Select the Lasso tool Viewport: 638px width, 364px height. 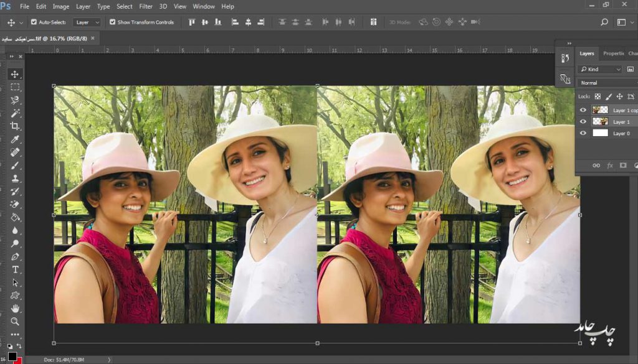[15, 100]
